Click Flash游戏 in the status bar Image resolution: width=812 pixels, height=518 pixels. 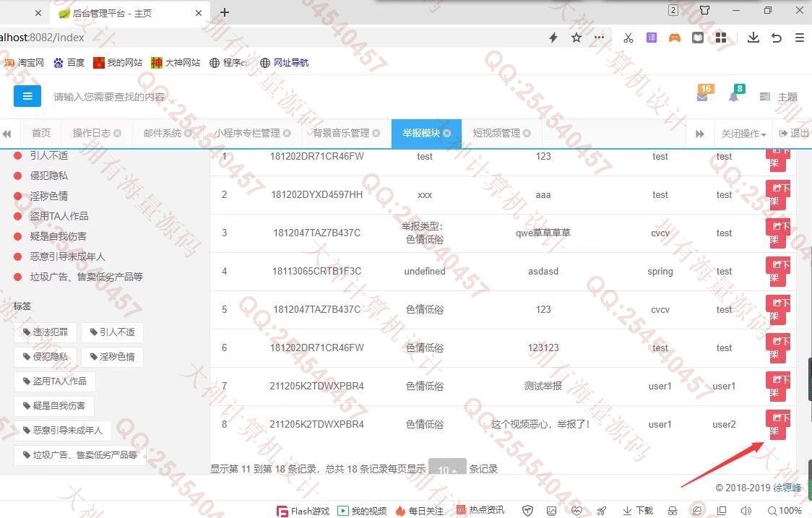(x=303, y=511)
